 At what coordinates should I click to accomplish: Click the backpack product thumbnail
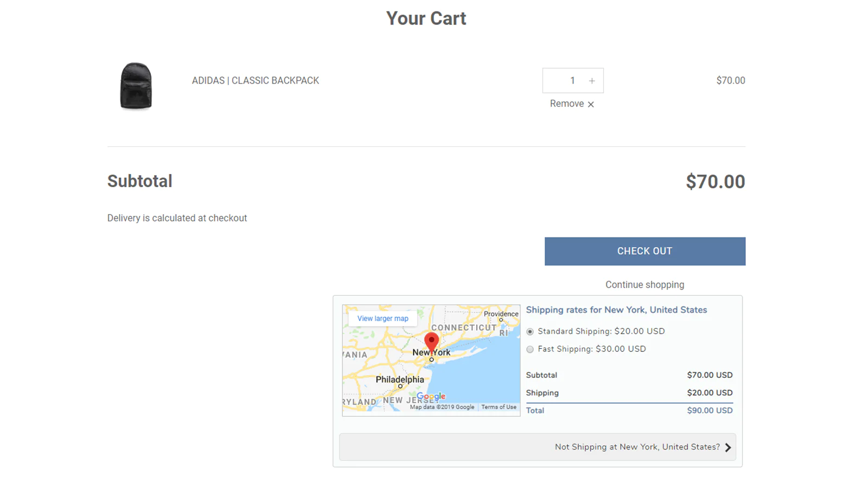click(x=136, y=86)
